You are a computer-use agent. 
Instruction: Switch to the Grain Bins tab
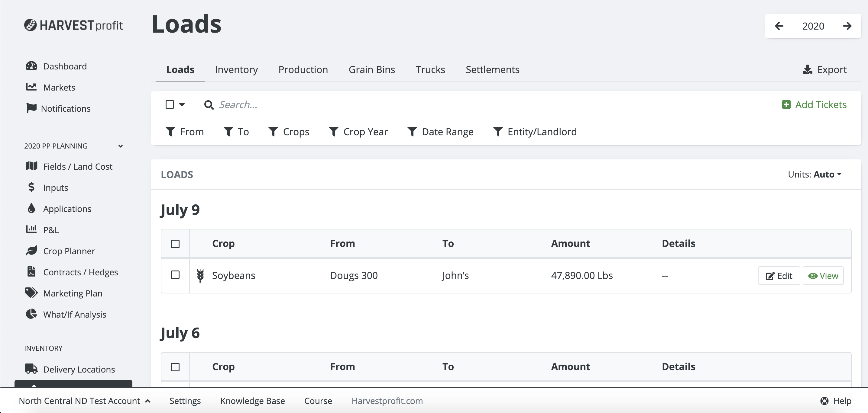pyautogui.click(x=371, y=69)
